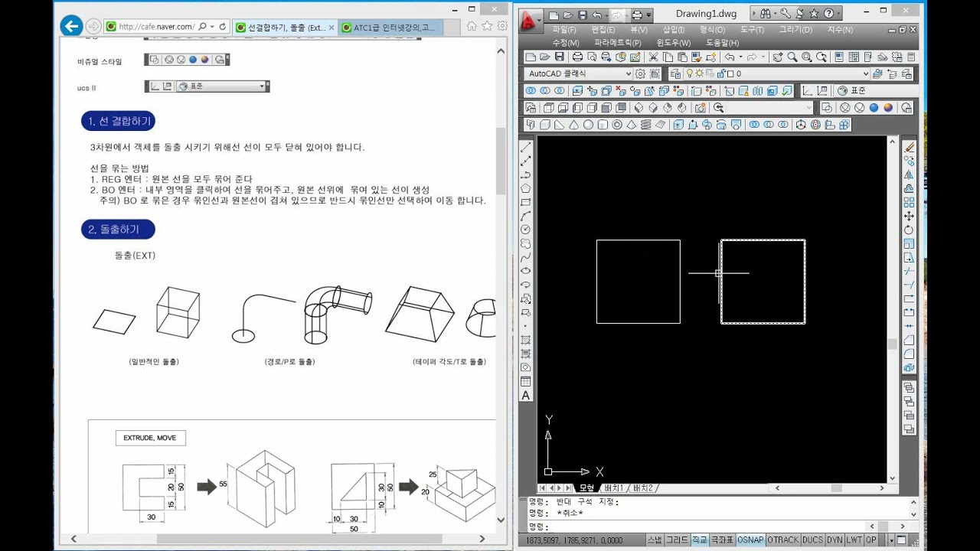Viewport: 980px width, 551px height.
Task: Click the Help question mark icon
Action: (828, 14)
